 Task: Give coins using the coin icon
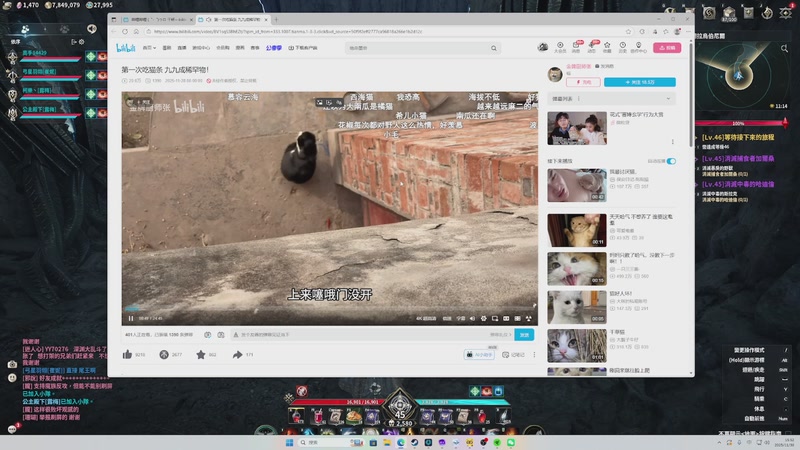point(164,354)
